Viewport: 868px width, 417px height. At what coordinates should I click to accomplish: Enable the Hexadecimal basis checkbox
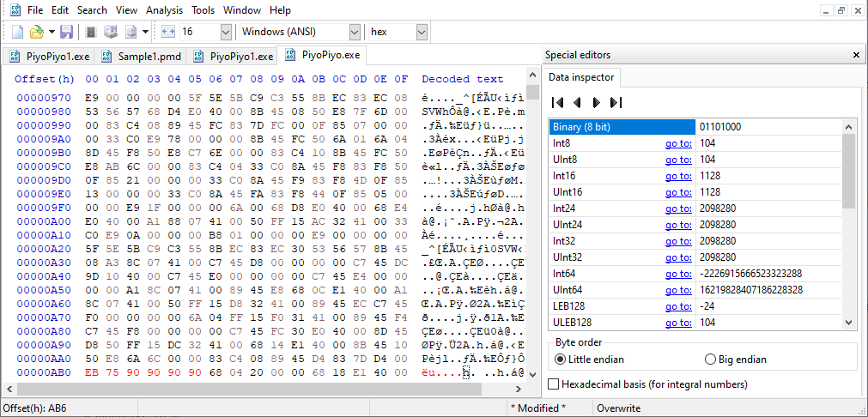point(554,384)
